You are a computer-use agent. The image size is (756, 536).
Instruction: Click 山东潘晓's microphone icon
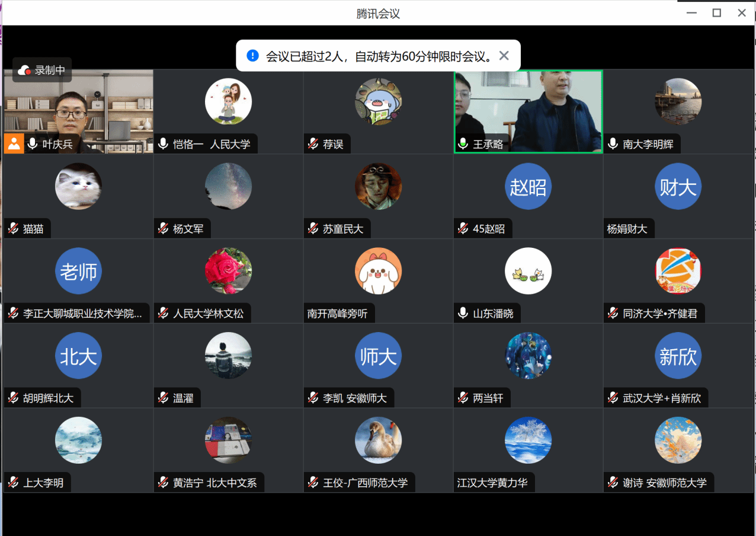coord(463,314)
